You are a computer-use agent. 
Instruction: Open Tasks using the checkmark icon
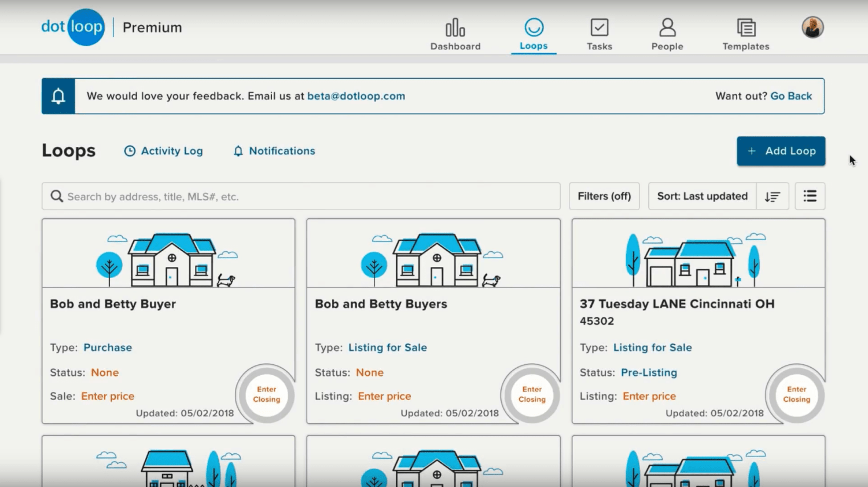coord(599,25)
